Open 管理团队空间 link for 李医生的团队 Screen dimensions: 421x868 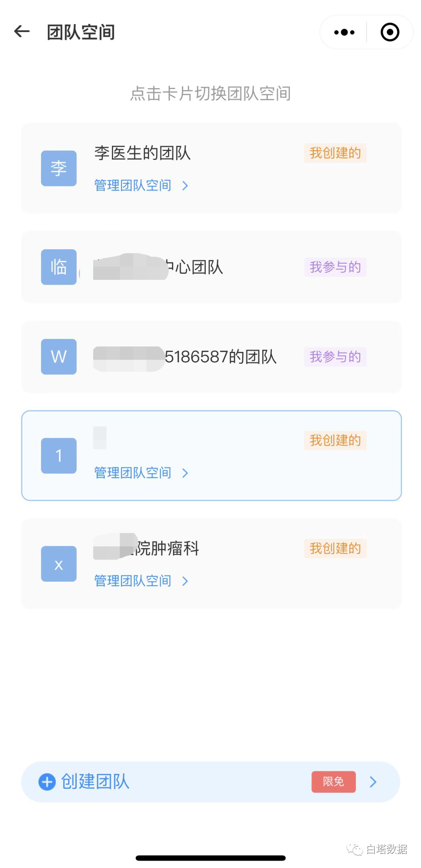click(x=133, y=185)
